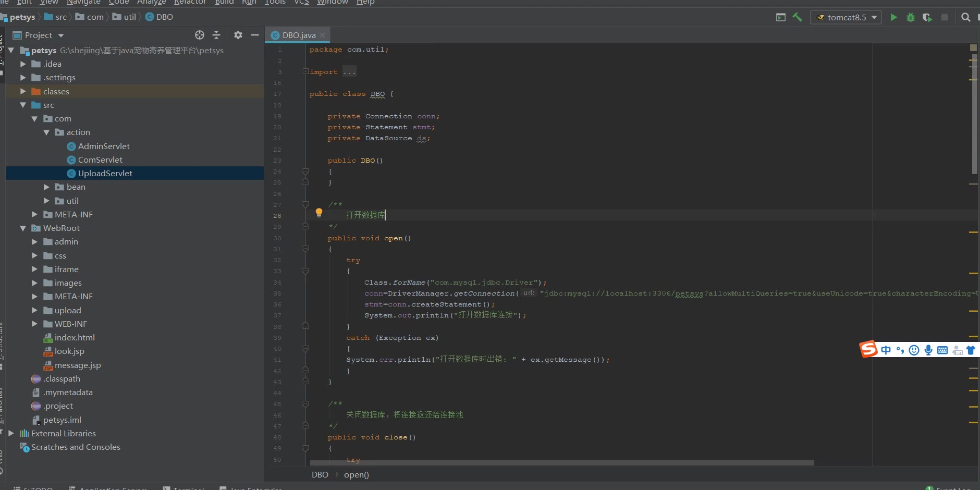Open Sogou soft keyboard icon

click(942, 350)
